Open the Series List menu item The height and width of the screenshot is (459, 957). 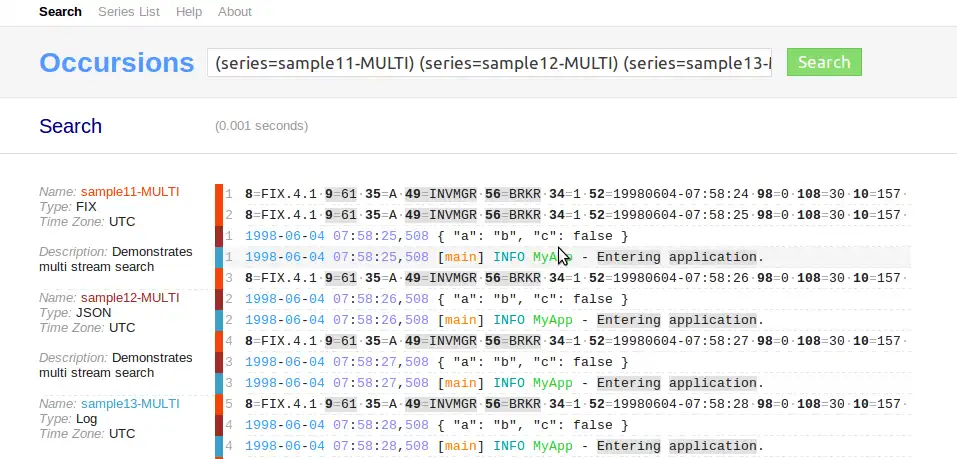[129, 12]
